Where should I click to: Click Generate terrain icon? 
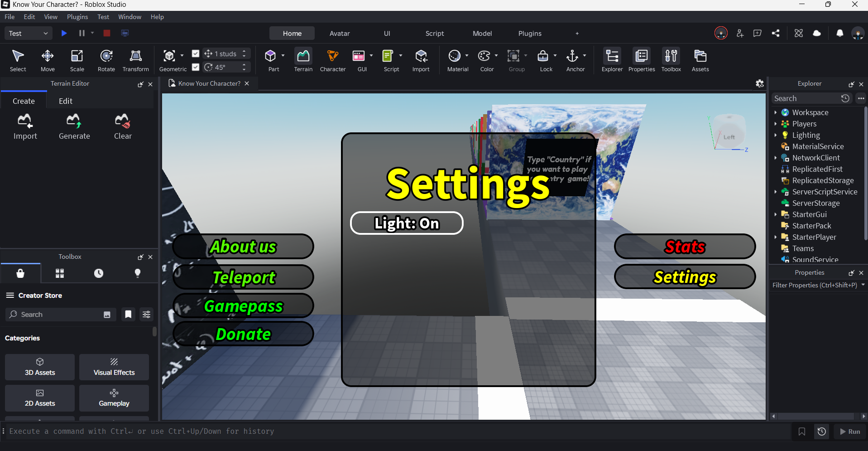(x=74, y=127)
